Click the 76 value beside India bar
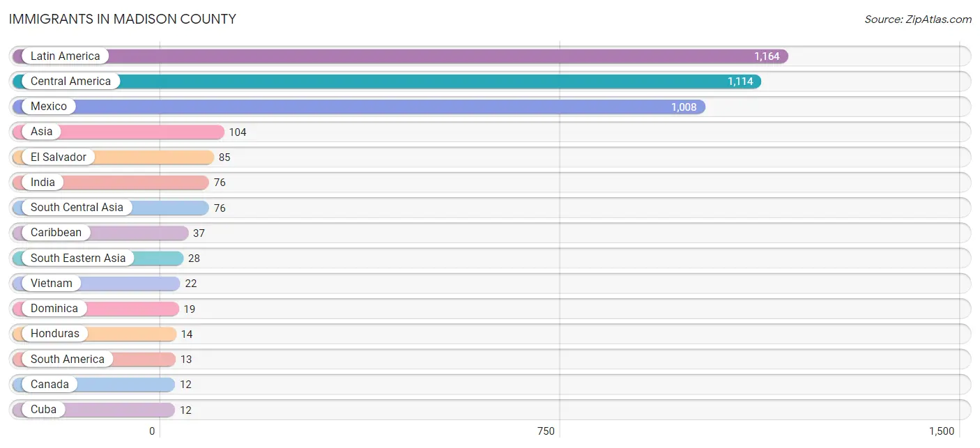This screenshot has height=448, width=980. pyautogui.click(x=220, y=183)
